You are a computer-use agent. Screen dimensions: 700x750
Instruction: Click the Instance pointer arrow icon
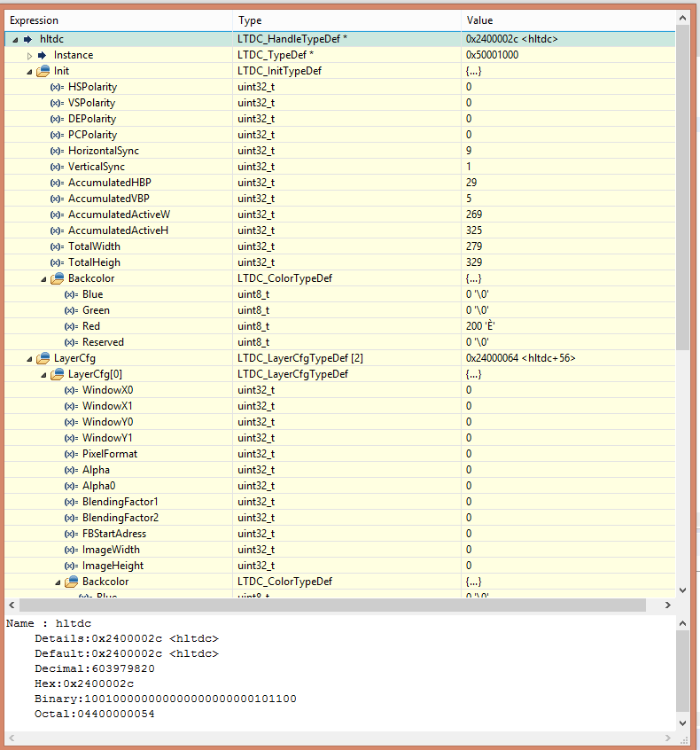[42, 55]
